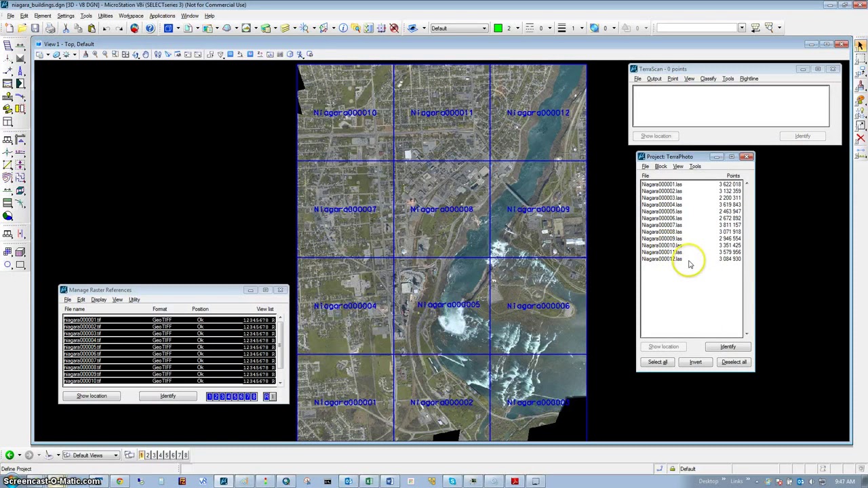Click the Open File folder icon
The image size is (868, 488).
click(22, 28)
